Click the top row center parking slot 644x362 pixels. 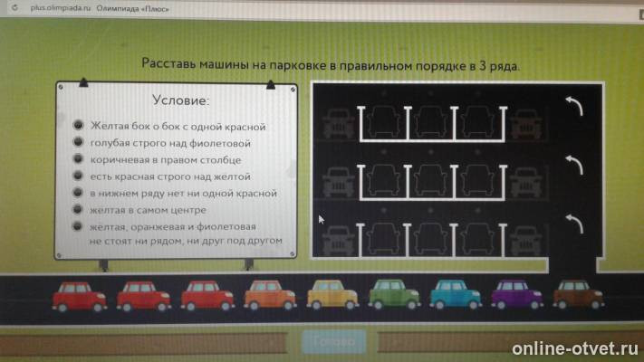(431, 123)
